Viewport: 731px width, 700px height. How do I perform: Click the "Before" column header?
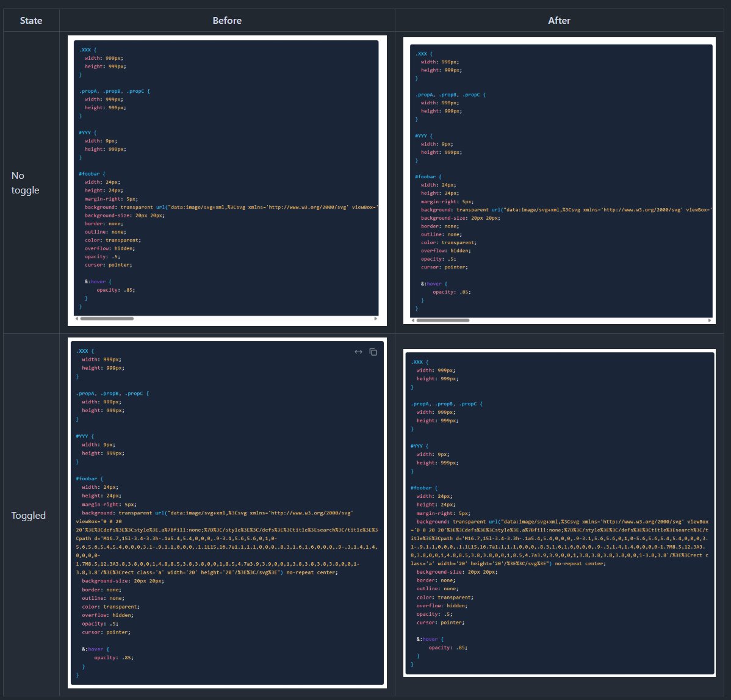[227, 21]
